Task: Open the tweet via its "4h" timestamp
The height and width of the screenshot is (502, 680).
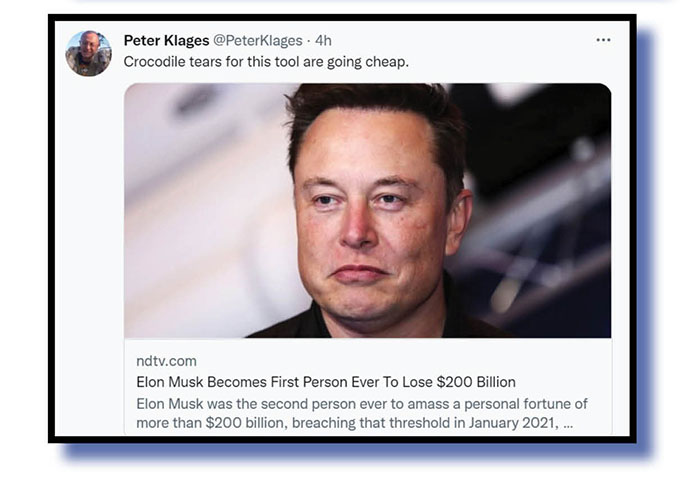Action: [x=323, y=40]
